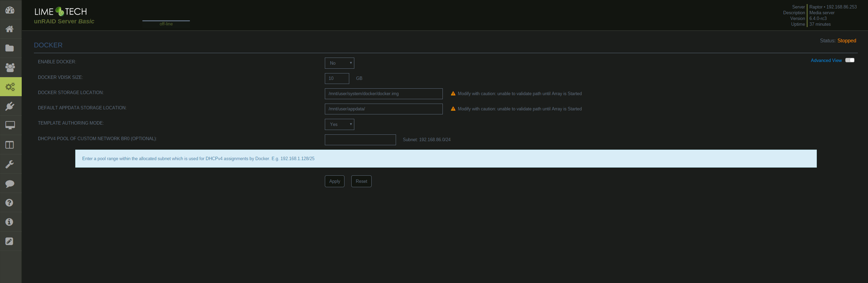The width and height of the screenshot is (868, 283).
Task: Edit the default appdata storage location field
Action: click(x=384, y=109)
